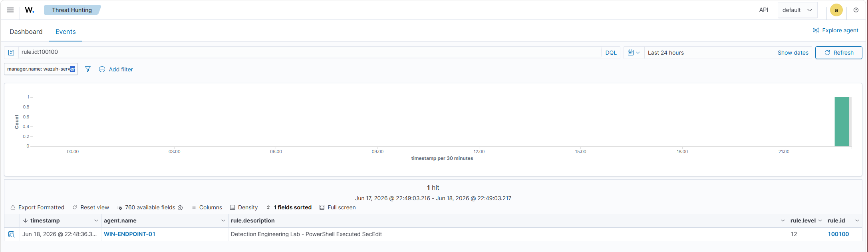Click the rule level 12 cell
Viewport: 868px width, 252px height.
coord(806,234)
